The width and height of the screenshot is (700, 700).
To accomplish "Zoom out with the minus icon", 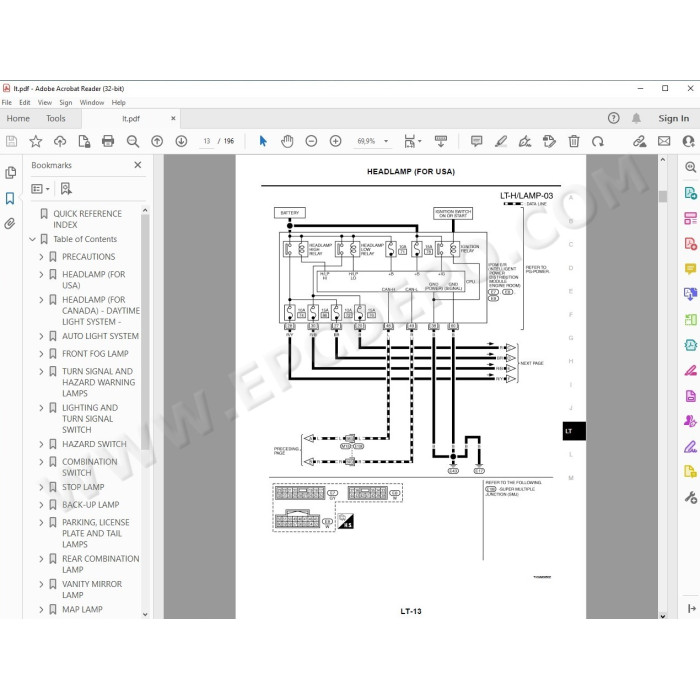I will 311,141.
